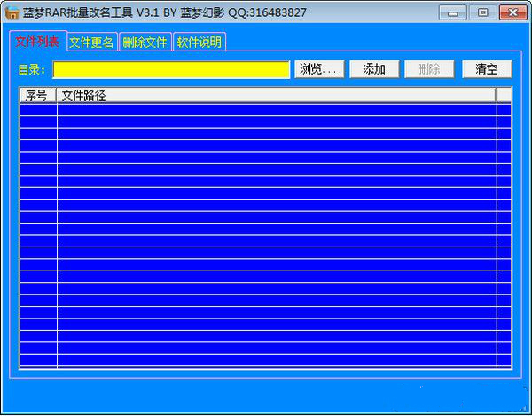
Task: Maximize the window
Action: (x=483, y=13)
